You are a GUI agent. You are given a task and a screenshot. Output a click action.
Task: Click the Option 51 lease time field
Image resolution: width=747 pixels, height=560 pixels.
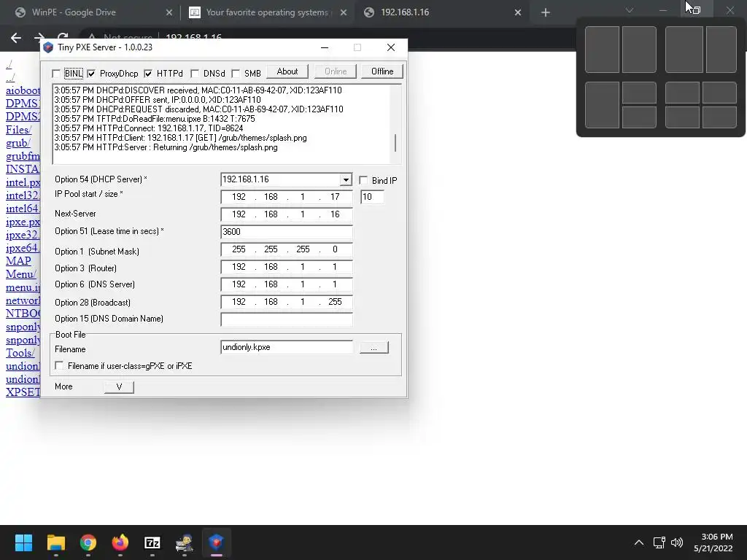286,231
